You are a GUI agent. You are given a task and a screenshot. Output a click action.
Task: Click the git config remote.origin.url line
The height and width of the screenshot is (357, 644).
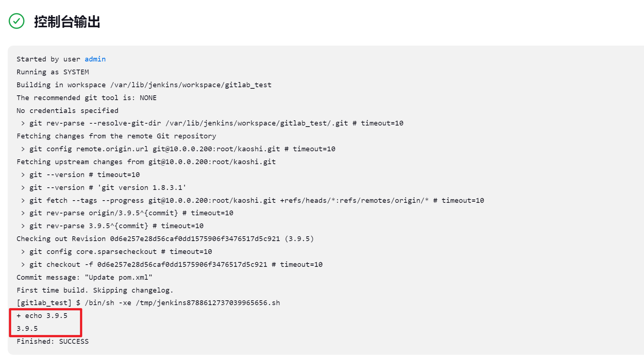pyautogui.click(x=178, y=149)
